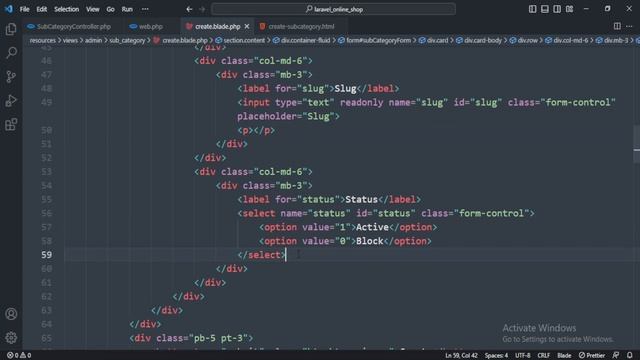Click the word Status on line 55
The width and height of the screenshot is (640, 360).
[361, 200]
